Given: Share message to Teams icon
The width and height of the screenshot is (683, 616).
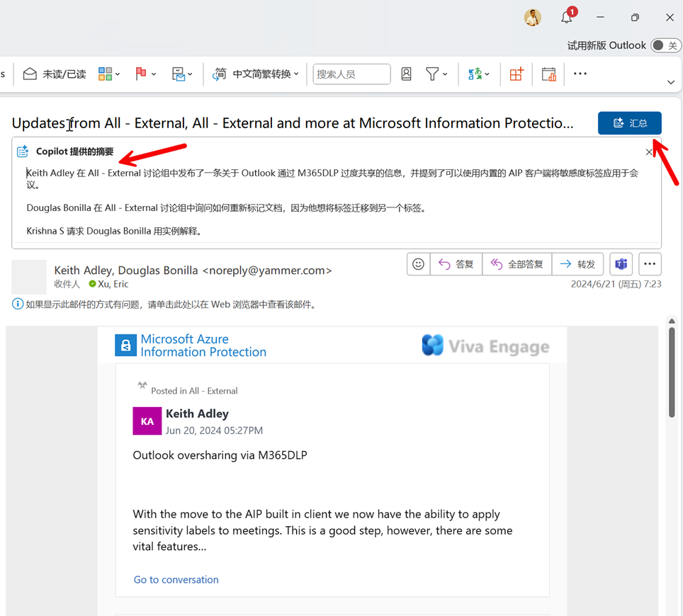Looking at the screenshot, I should (x=621, y=264).
